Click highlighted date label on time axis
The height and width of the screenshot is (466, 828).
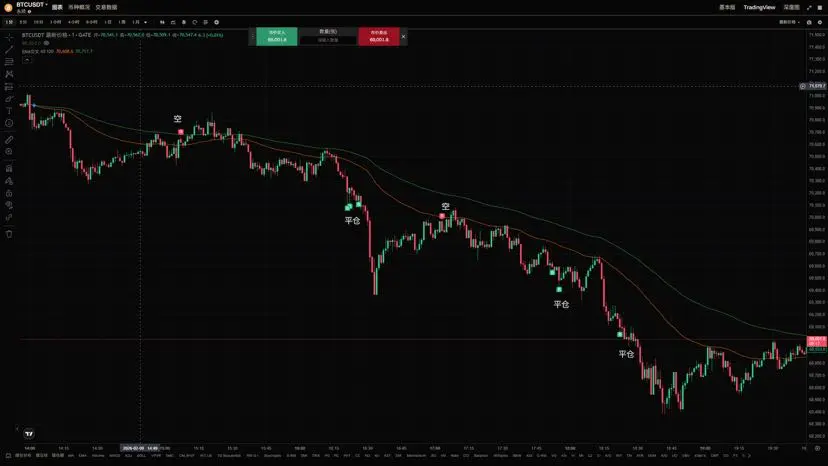[140, 448]
